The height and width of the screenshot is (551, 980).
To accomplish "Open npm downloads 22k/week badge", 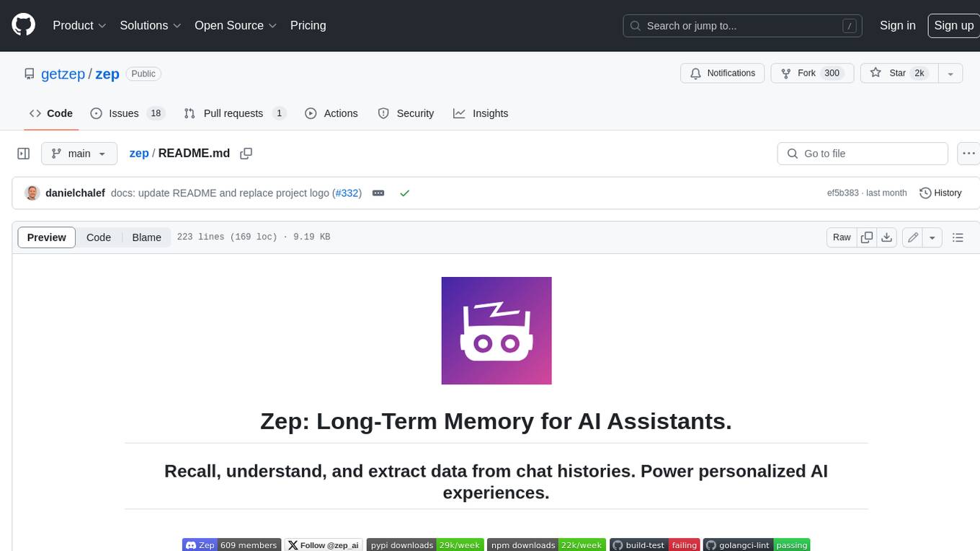I will tap(546, 545).
